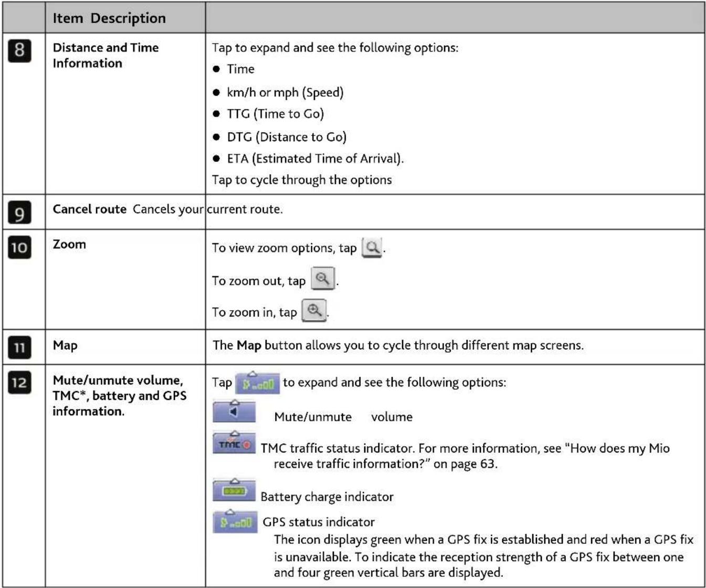
Task: Click the 'on page 63' reference text
Action: pos(464,464)
